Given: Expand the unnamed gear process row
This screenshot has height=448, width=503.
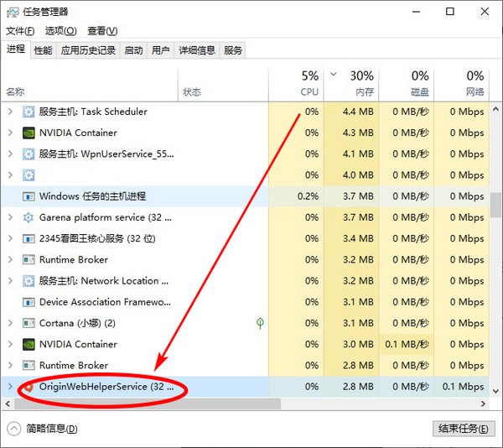Looking at the screenshot, I should click(10, 175).
